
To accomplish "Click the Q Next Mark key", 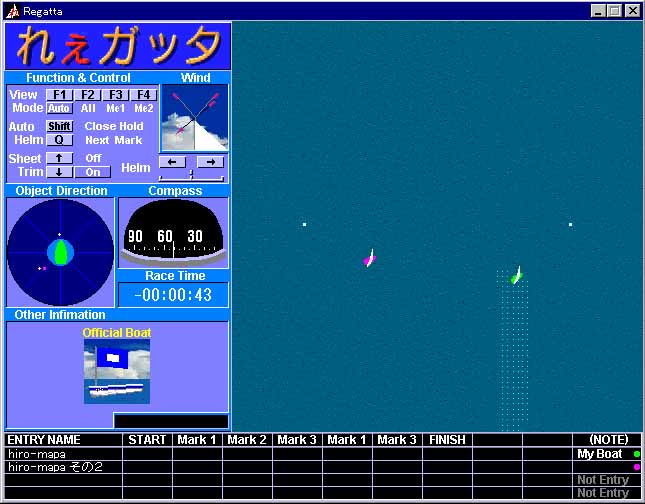I will (x=59, y=140).
